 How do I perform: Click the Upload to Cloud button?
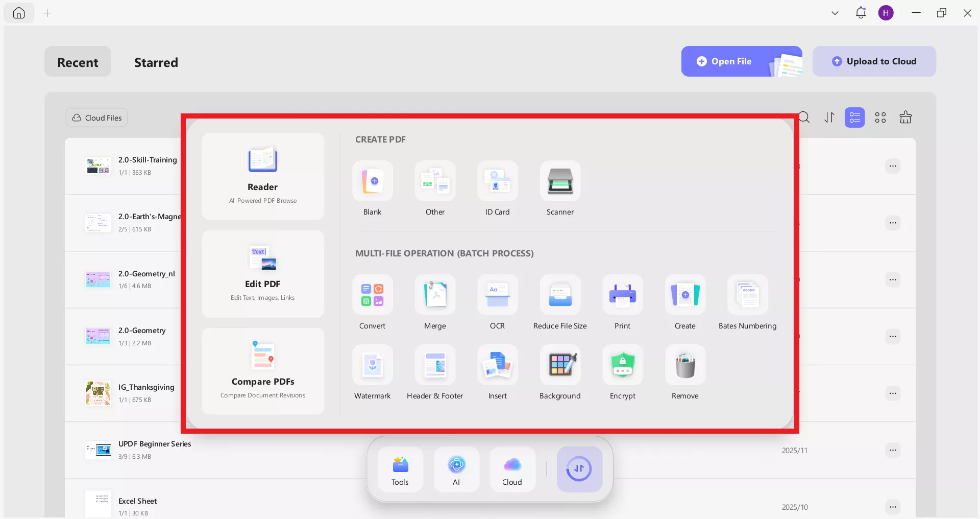tap(874, 61)
